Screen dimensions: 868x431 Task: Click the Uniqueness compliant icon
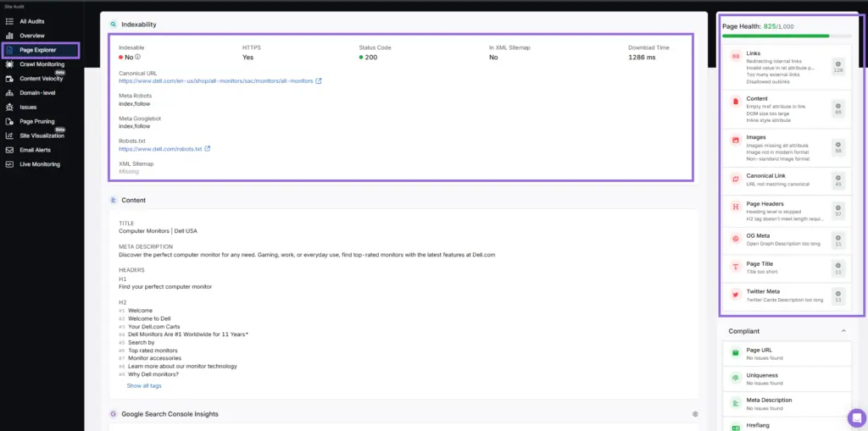[736, 378]
